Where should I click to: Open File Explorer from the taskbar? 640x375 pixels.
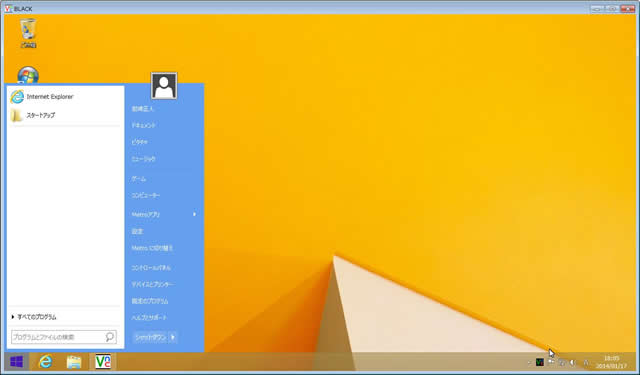point(74,362)
